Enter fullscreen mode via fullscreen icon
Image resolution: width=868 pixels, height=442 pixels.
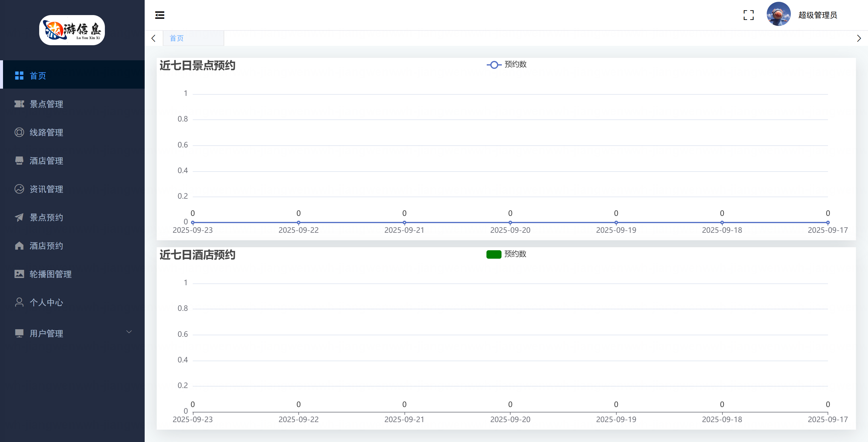(x=748, y=15)
